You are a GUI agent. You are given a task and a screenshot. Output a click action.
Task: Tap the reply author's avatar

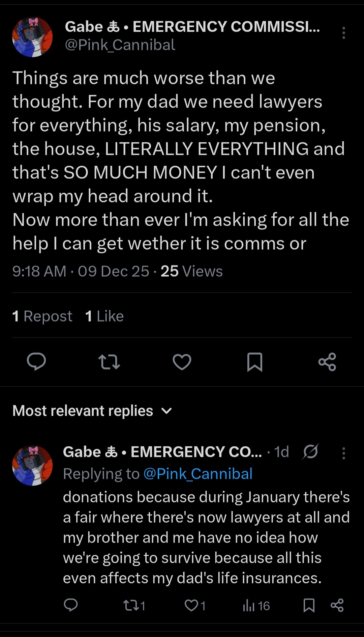tap(32, 465)
